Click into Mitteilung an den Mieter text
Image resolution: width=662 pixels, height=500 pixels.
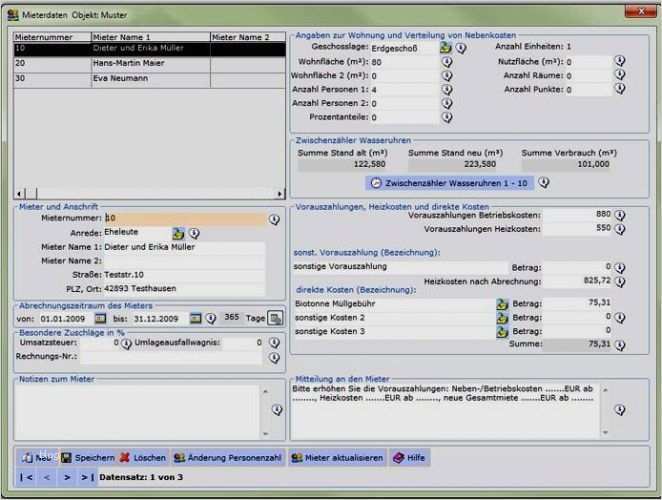coord(445,412)
